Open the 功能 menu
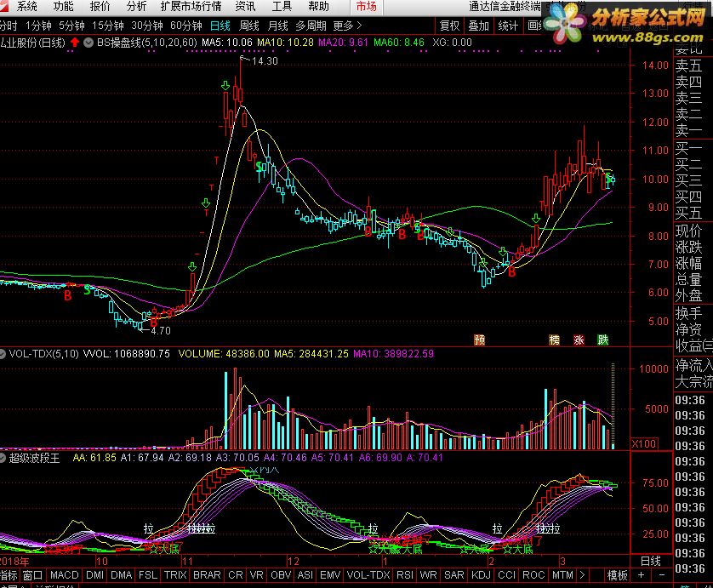The width and height of the screenshot is (713, 588). 63,6
